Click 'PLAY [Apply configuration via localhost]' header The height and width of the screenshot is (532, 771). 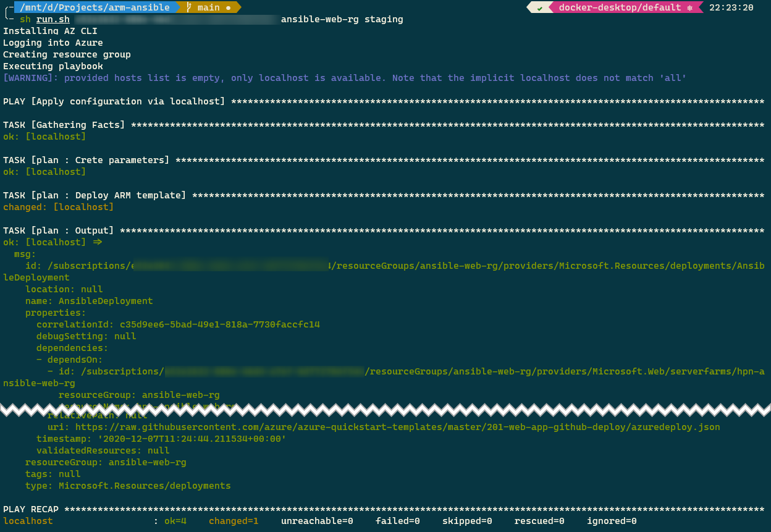[114, 101]
